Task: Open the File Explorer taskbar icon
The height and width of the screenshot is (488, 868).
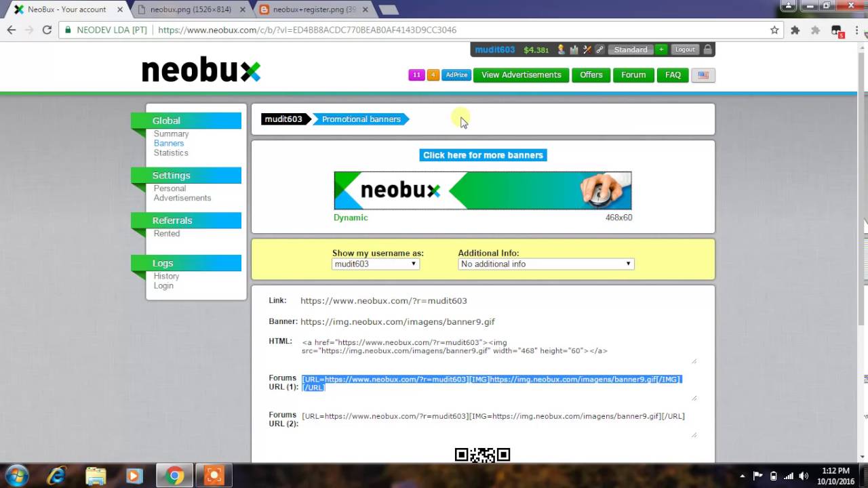Action: point(96,476)
